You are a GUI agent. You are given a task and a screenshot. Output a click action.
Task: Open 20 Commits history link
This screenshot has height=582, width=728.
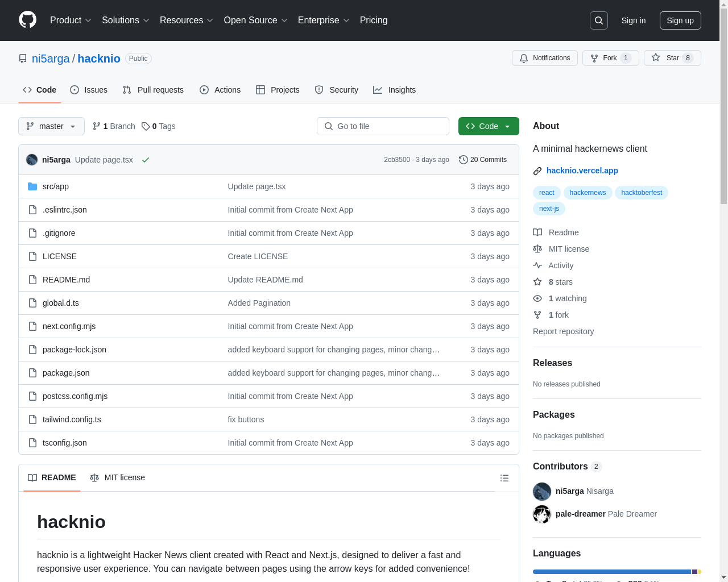(483, 160)
